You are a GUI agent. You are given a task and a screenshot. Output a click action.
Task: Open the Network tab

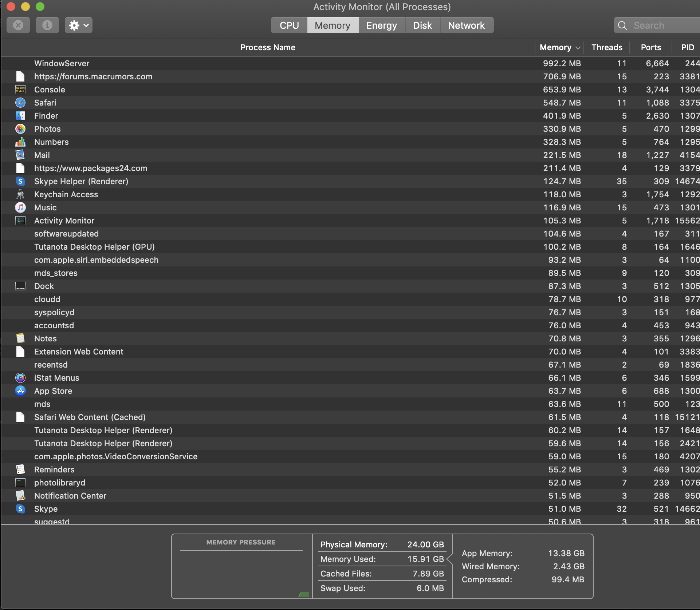pyautogui.click(x=467, y=25)
